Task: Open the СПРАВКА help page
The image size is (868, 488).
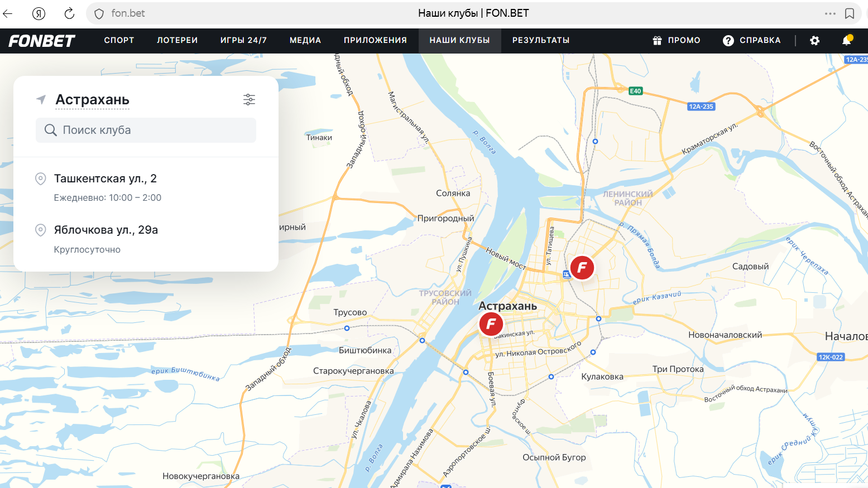Action: click(x=752, y=40)
